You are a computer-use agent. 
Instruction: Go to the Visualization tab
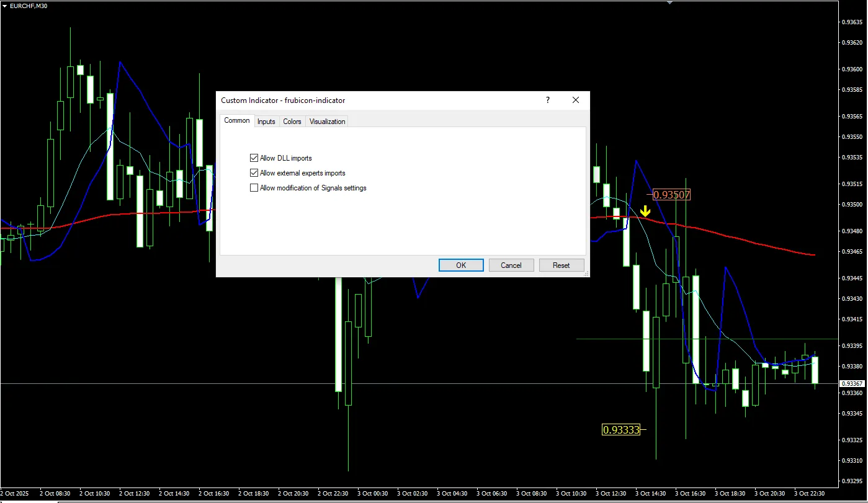pyautogui.click(x=327, y=122)
